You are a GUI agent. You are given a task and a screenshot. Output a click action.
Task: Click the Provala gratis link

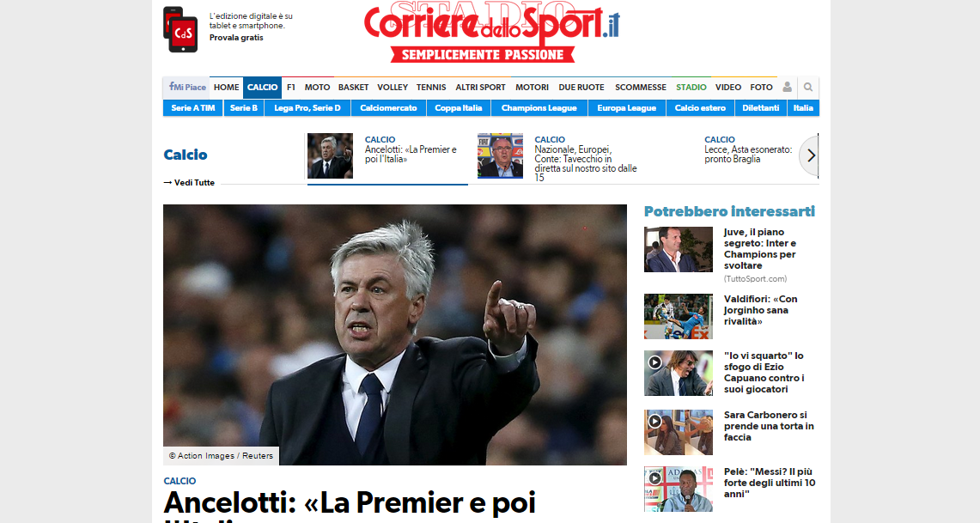(x=236, y=38)
